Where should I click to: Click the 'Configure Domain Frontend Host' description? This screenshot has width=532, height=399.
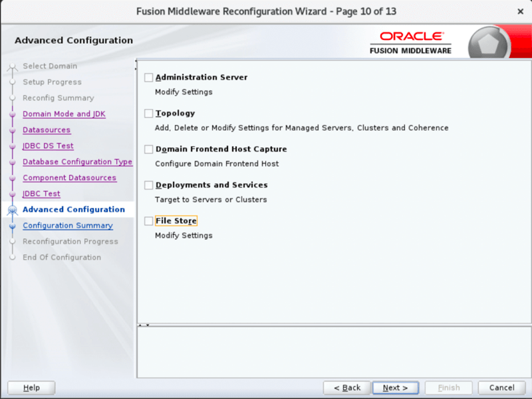click(217, 164)
